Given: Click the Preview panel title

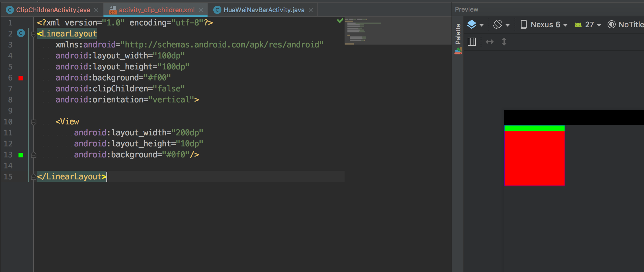Looking at the screenshot, I should click(467, 10).
